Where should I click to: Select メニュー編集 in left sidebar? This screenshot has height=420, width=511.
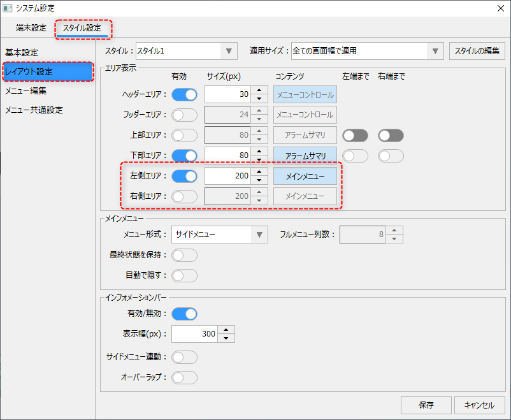coord(25,91)
